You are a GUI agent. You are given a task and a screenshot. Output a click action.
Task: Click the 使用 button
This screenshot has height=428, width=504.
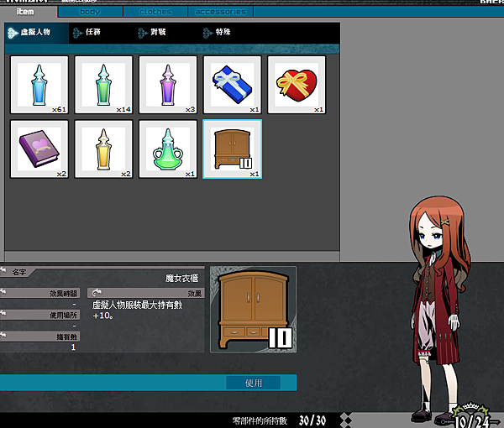(254, 383)
